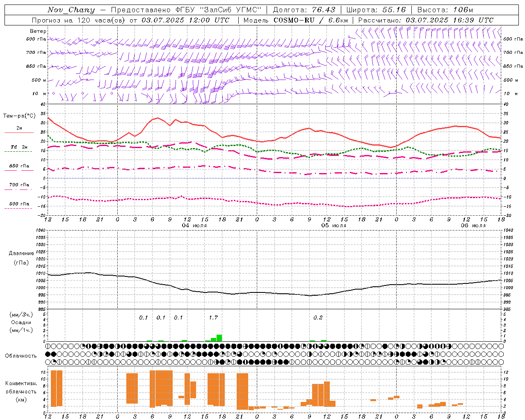Click the 'Рассчитано: 03.07.2025 16:39 UTC' timestamp
Screen dimensions: 525x420
coord(426,20)
